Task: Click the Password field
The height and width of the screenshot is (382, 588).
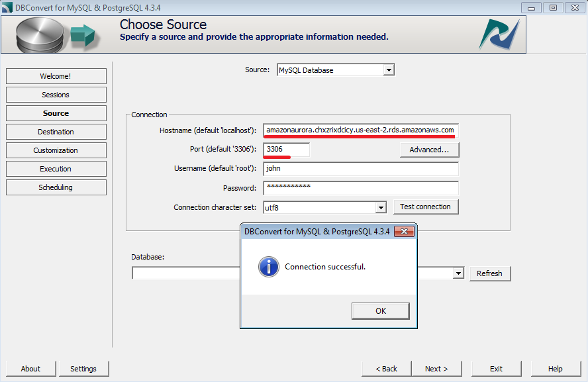Action: [x=361, y=188]
